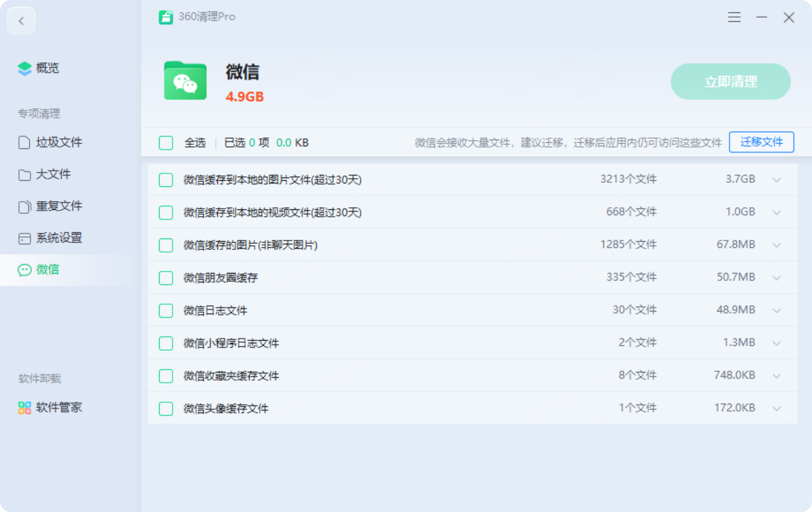Click the 全选 label text

click(195, 143)
